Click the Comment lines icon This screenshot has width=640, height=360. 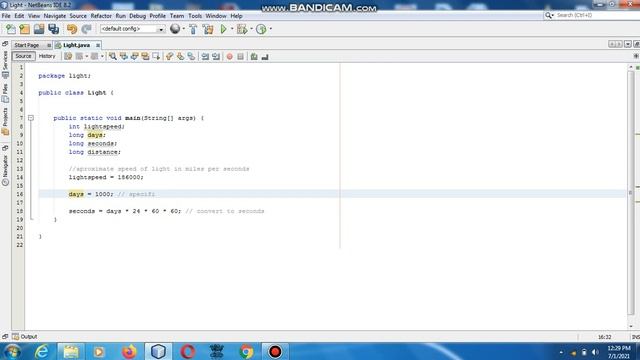254,56
